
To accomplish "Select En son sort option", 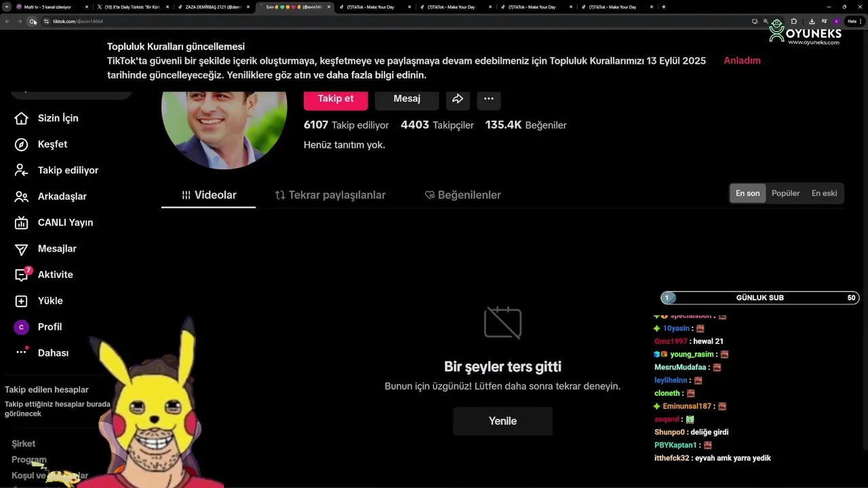I will (x=748, y=193).
